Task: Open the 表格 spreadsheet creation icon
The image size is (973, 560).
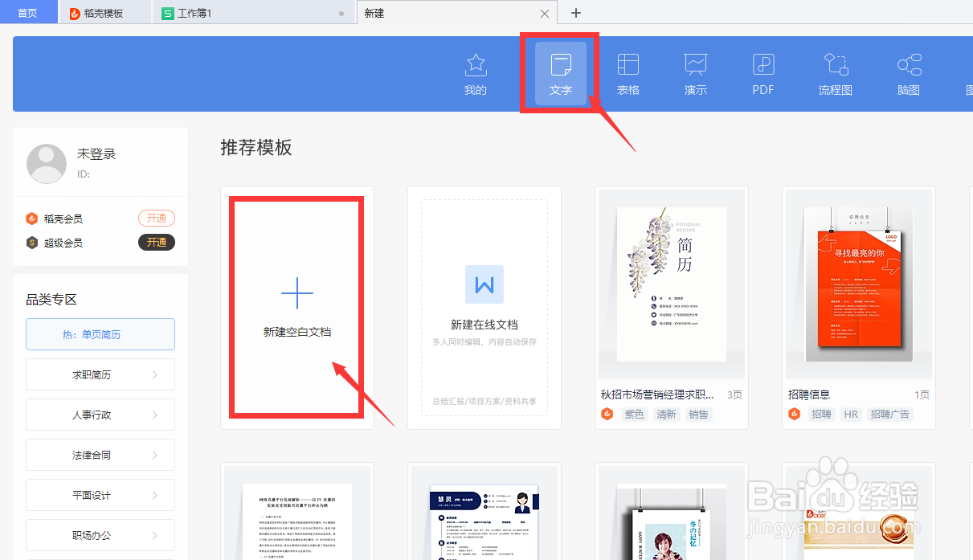Action: tap(628, 72)
